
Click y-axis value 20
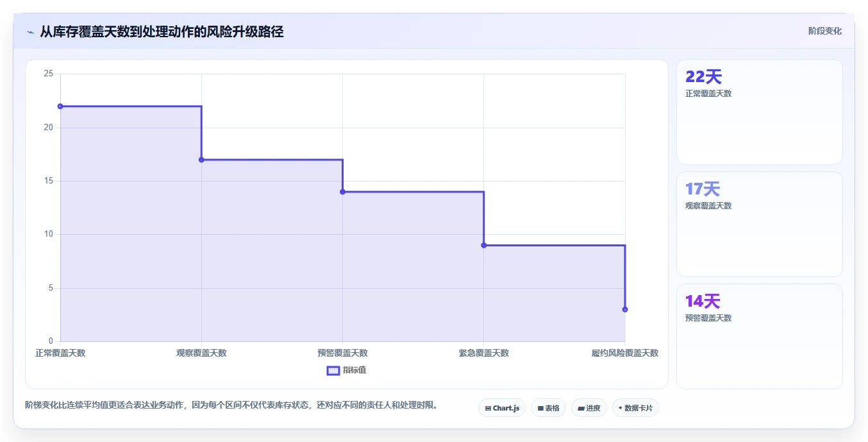click(48, 128)
